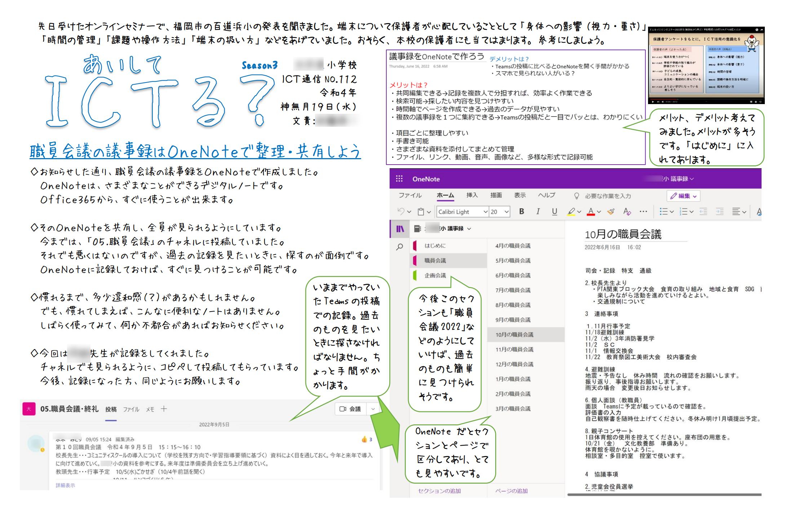Expand the bulleted list style dropdown
Viewport: 803px width, 532px height.
coord(671,212)
